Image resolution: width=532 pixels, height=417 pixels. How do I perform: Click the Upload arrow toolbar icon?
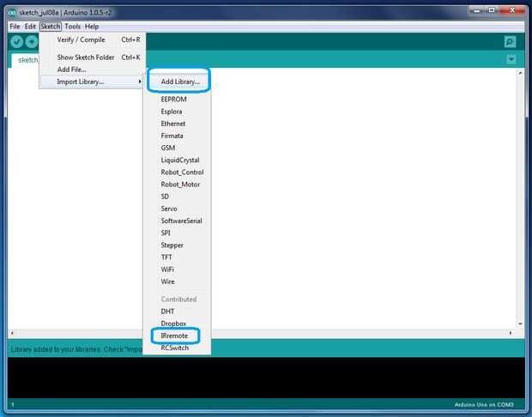tap(32, 42)
